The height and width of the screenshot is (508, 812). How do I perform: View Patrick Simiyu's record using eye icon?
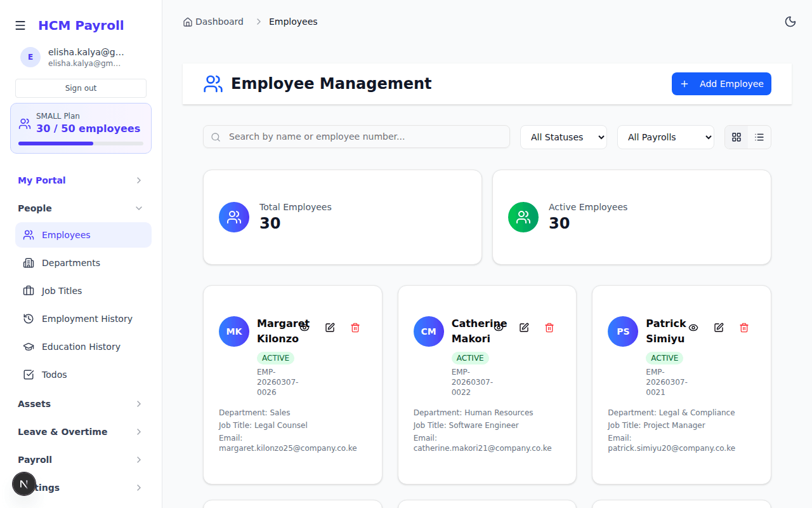[693, 328]
